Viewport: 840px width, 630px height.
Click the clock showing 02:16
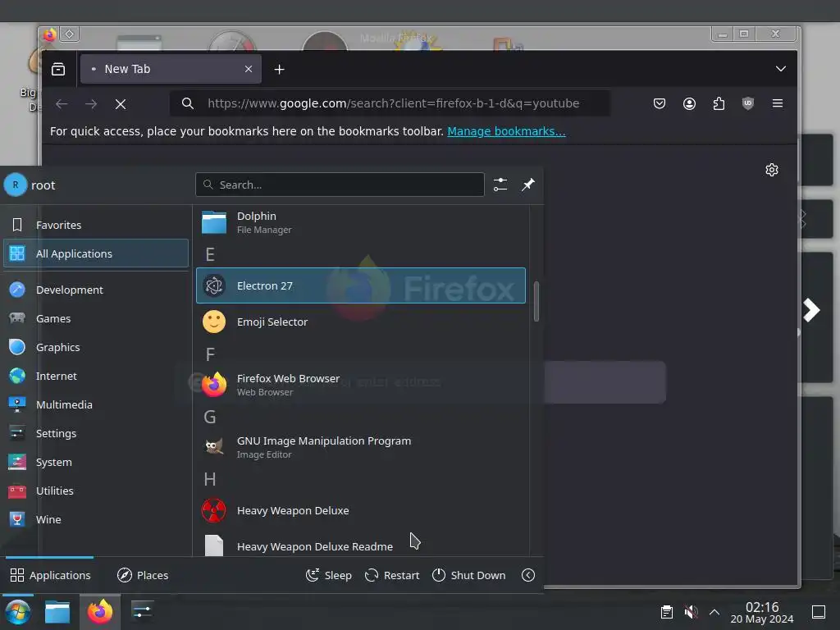[x=762, y=612]
